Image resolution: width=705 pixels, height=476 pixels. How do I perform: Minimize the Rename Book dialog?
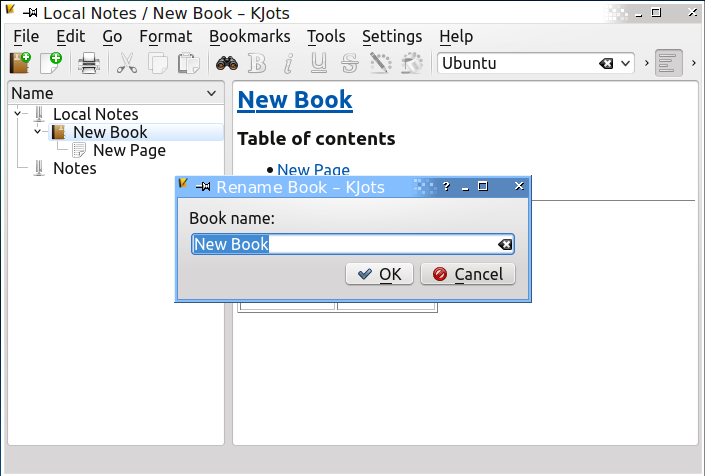(465, 187)
